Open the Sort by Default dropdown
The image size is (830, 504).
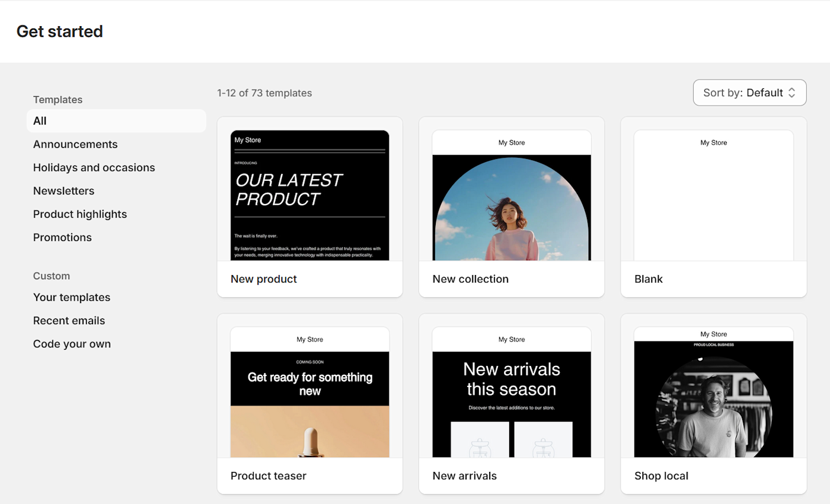click(749, 92)
